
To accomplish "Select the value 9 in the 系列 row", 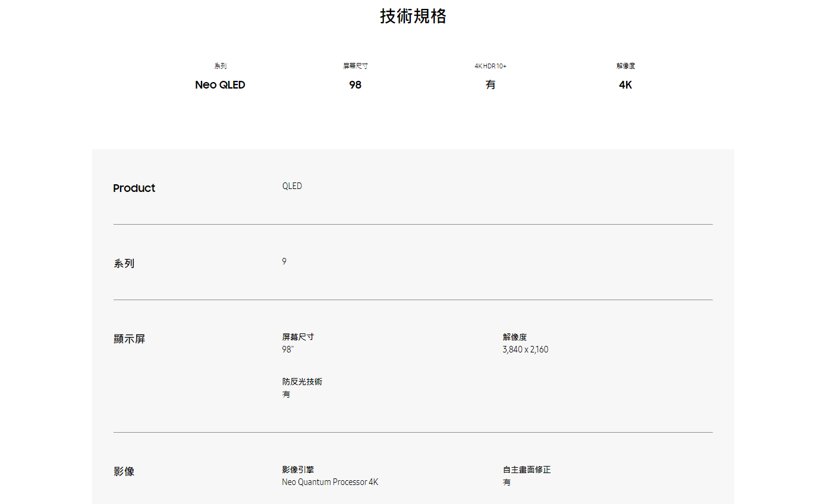I will coord(284,262).
